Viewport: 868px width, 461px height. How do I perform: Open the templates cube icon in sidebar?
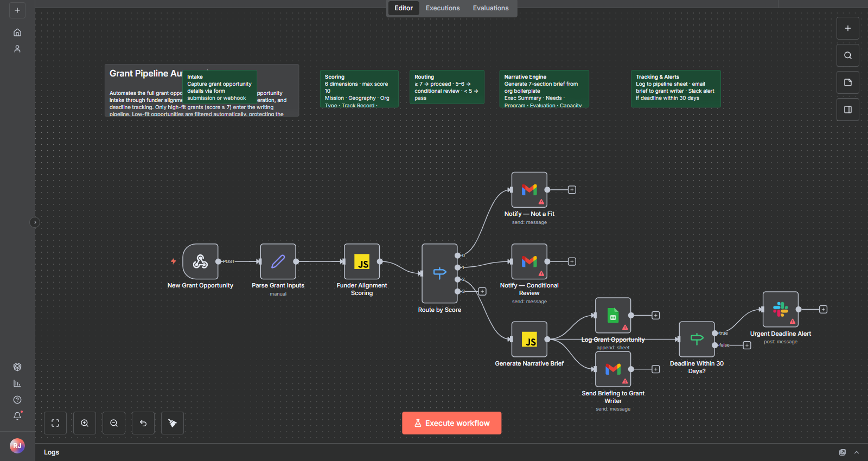[17, 367]
